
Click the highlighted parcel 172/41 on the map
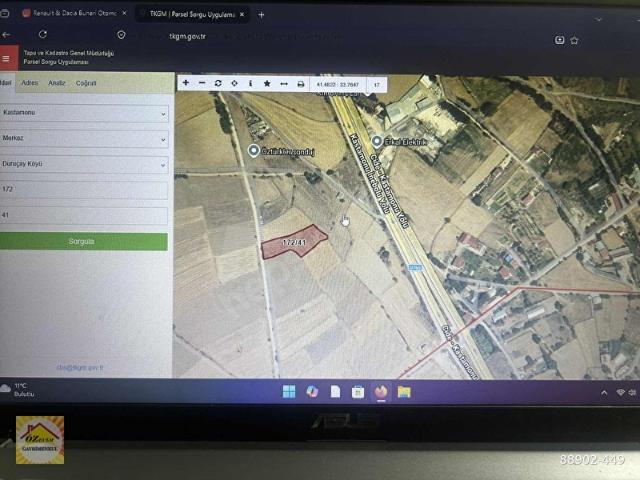(x=294, y=242)
